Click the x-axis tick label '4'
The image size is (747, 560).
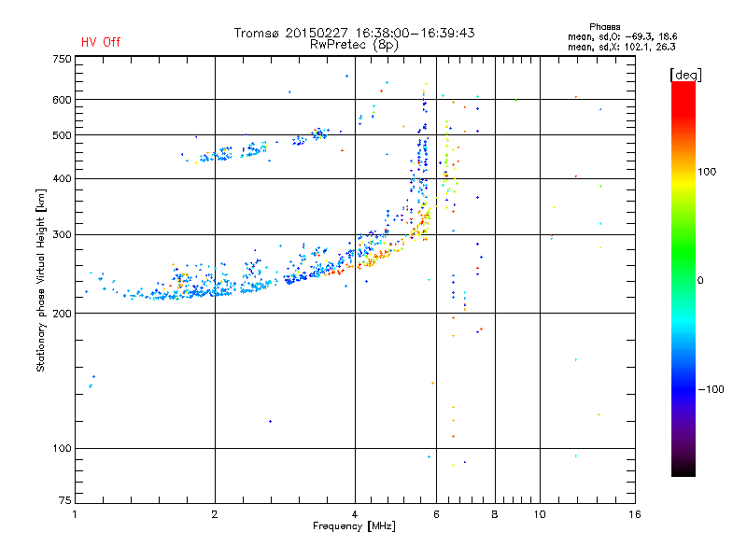355,514
